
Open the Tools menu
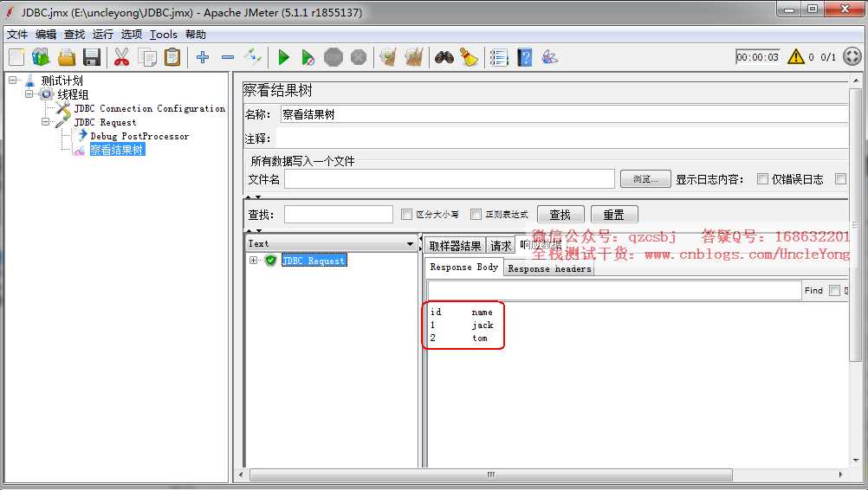164,35
